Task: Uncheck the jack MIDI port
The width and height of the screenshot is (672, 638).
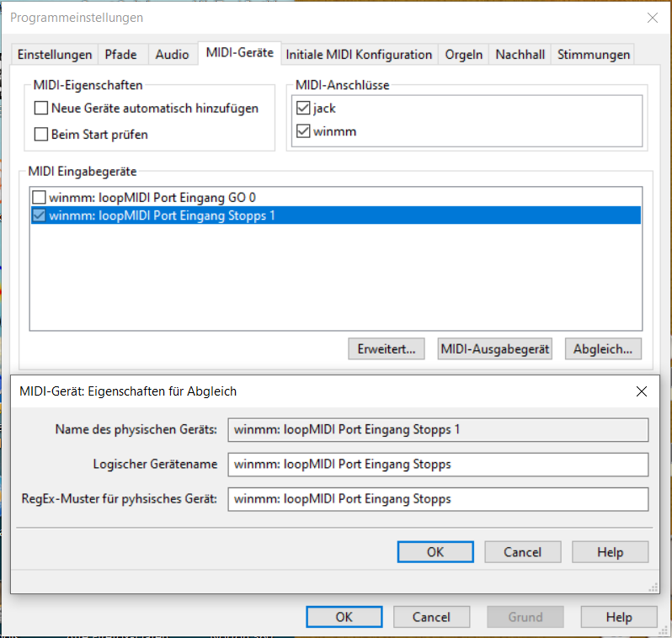Action: 303,108
